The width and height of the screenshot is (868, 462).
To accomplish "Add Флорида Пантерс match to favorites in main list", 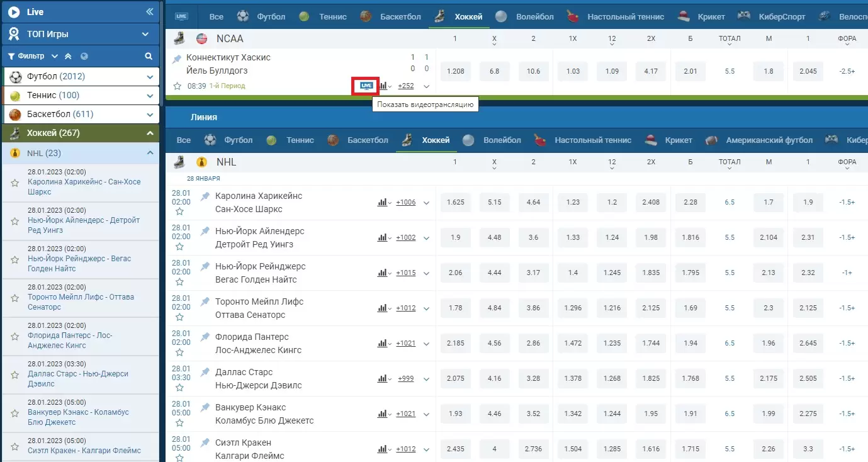I will tap(179, 352).
